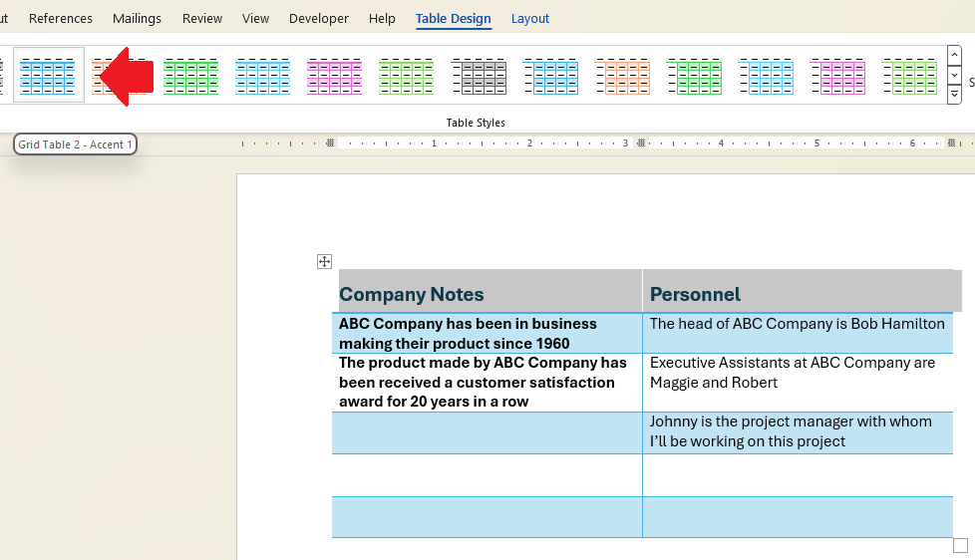Open the Developer ribbon tab
This screenshot has width=975, height=560.
pos(318,19)
